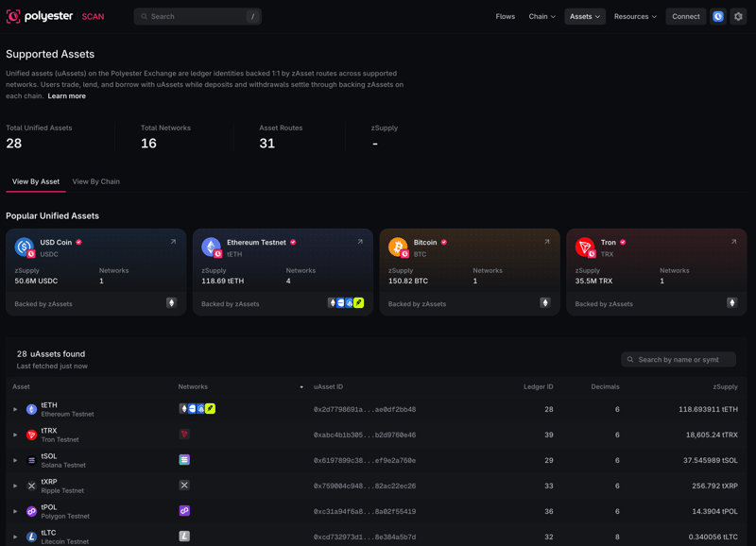
Task: Click the Bitcoin card backing network icon
Action: click(545, 302)
